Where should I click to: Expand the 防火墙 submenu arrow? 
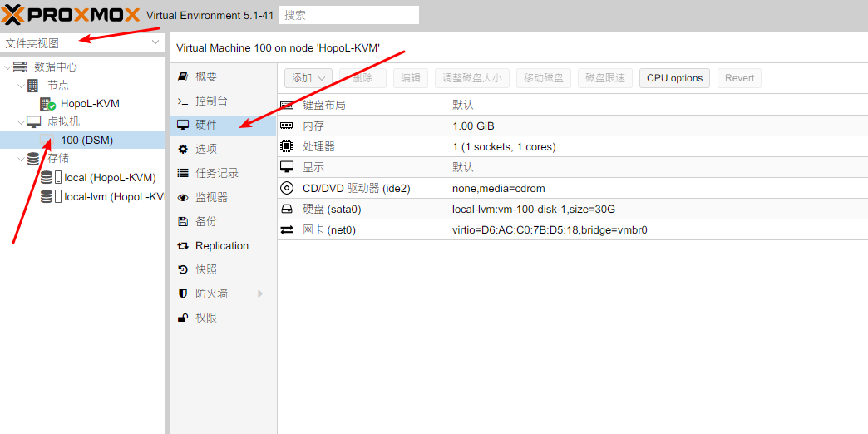pyautogui.click(x=260, y=294)
